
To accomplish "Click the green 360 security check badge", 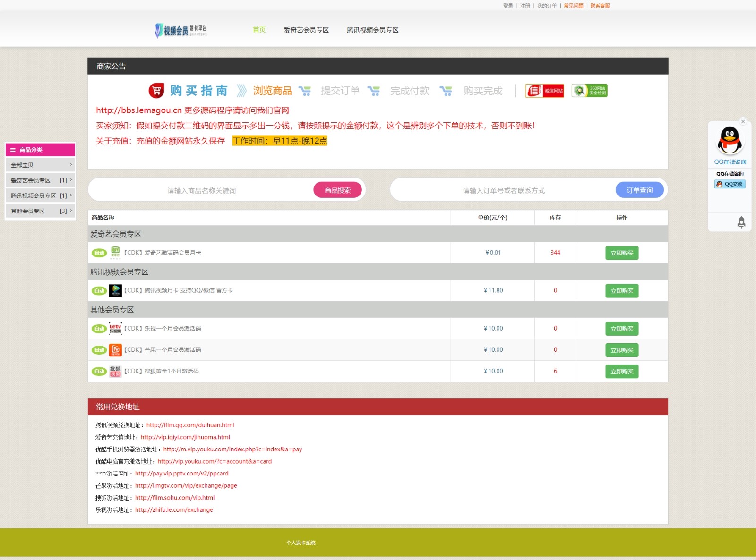I will pyautogui.click(x=590, y=91).
